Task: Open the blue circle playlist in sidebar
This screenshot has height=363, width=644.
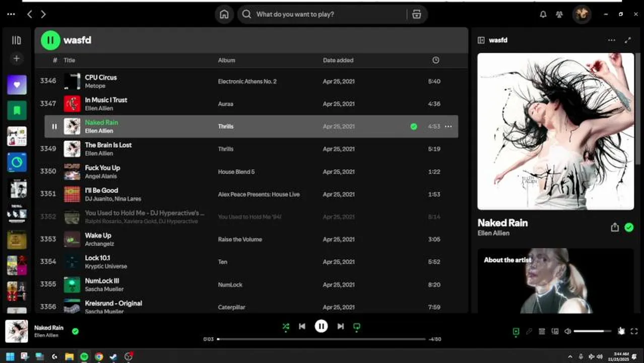Action: click(x=17, y=162)
